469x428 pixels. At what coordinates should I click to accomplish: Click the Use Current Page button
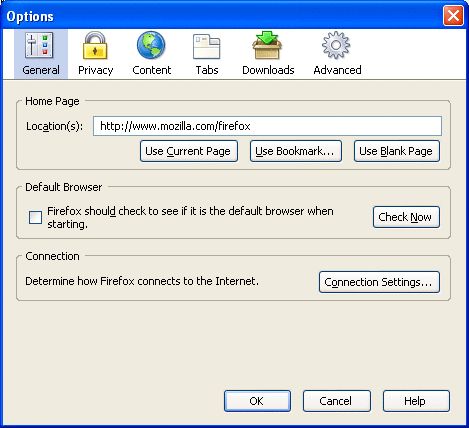pos(189,151)
